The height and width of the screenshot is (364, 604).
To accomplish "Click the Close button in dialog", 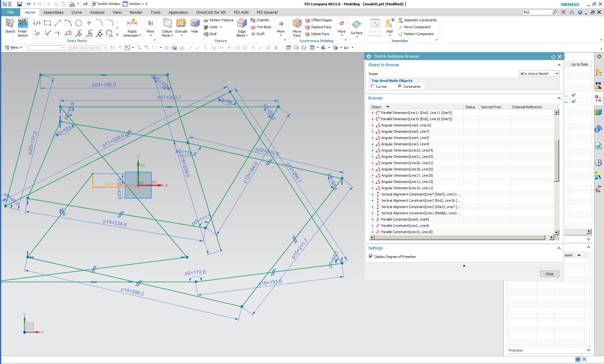I will (549, 274).
